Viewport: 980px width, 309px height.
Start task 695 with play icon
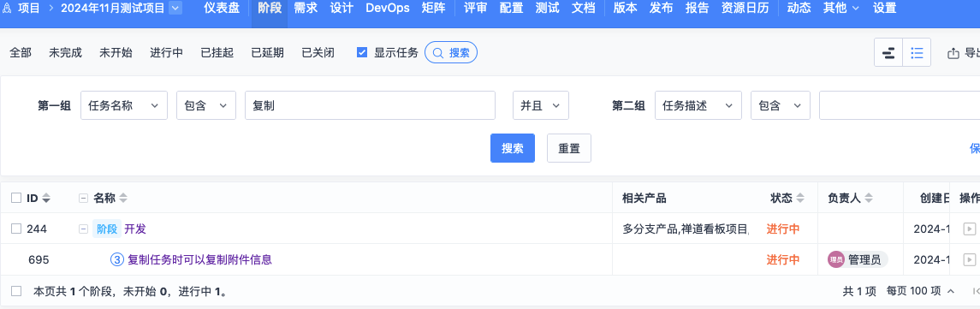(970, 259)
